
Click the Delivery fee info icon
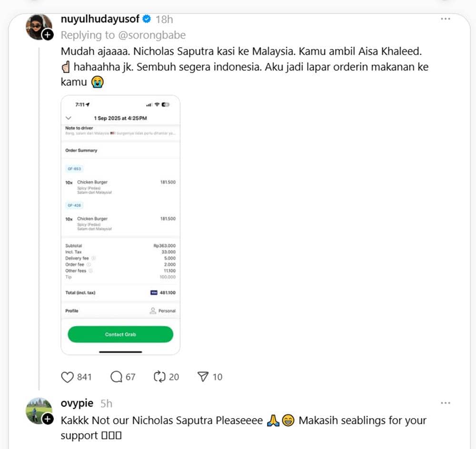(x=93, y=258)
